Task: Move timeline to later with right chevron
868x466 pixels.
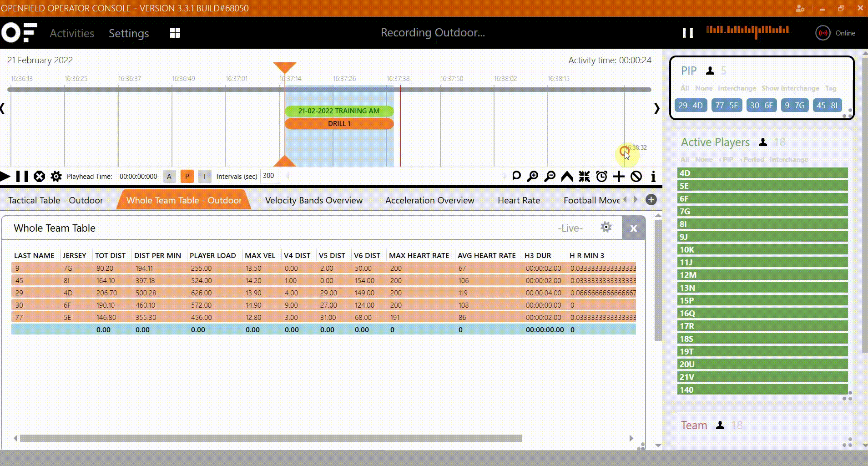Action: [656, 108]
